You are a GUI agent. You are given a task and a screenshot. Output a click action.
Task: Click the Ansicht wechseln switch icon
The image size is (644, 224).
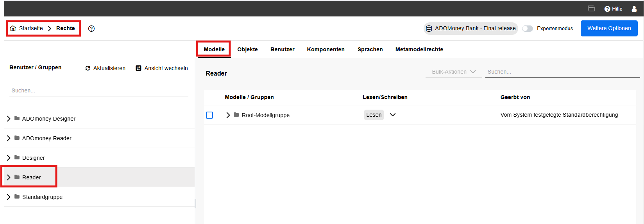[x=138, y=68]
